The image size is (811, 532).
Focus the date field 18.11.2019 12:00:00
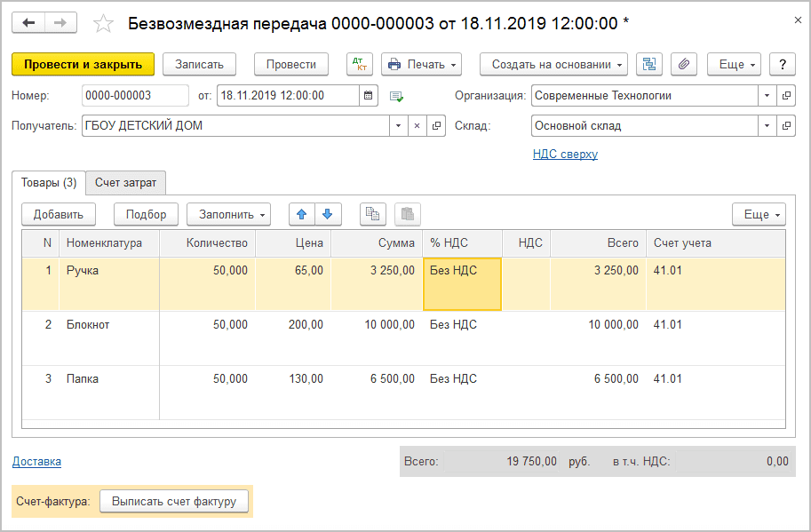point(288,96)
